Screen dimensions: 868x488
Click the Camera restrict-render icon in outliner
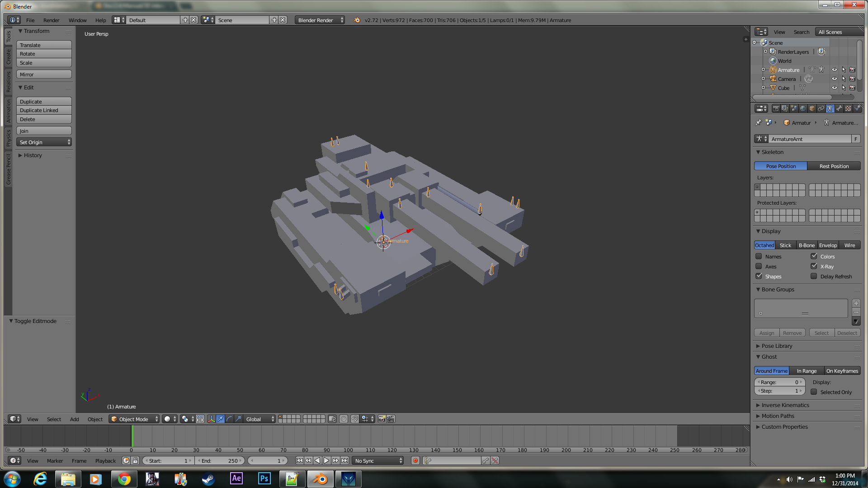[x=852, y=79]
